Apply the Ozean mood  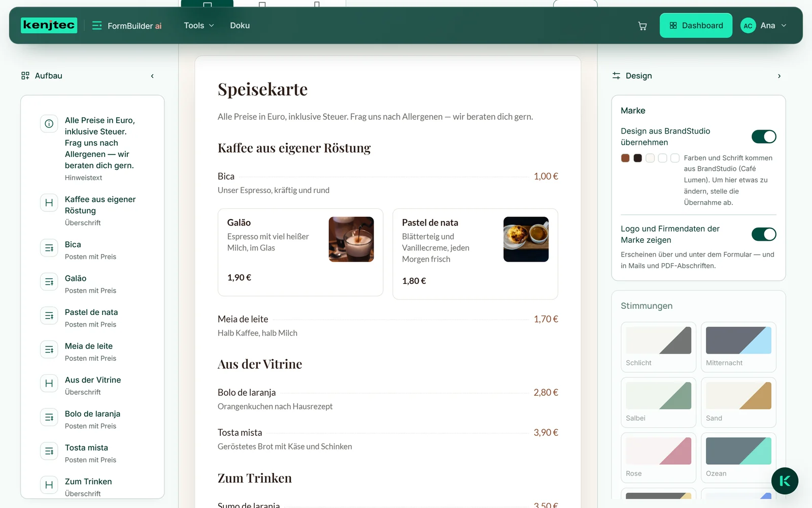(738, 458)
